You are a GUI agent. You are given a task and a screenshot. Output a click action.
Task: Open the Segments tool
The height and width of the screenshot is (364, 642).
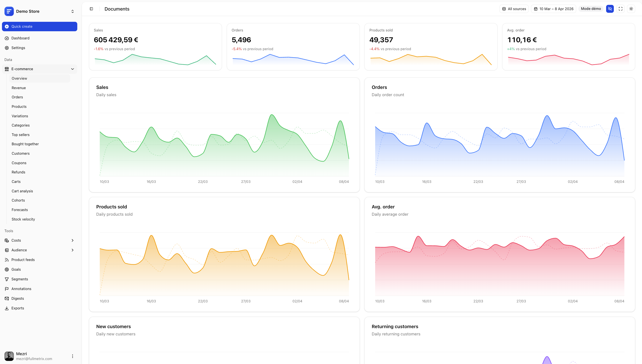pyautogui.click(x=20, y=279)
